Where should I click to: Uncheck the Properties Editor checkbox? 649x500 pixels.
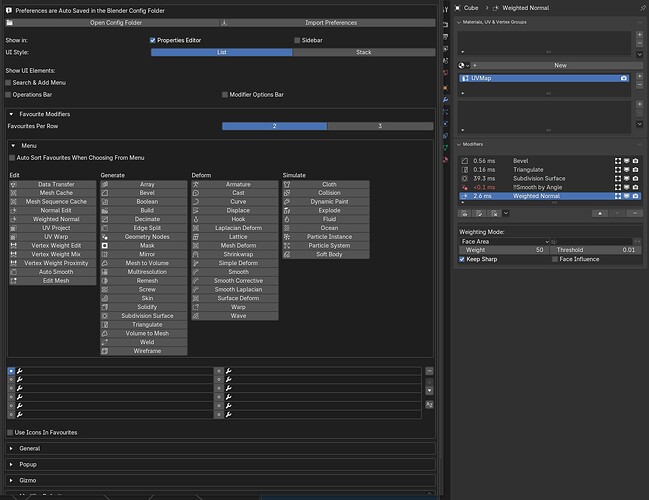tap(152, 40)
